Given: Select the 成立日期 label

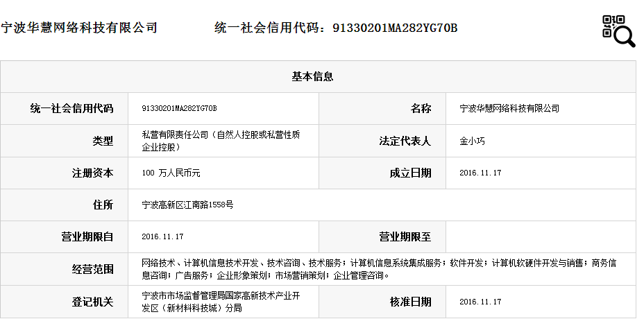Looking at the screenshot, I should [410, 173].
